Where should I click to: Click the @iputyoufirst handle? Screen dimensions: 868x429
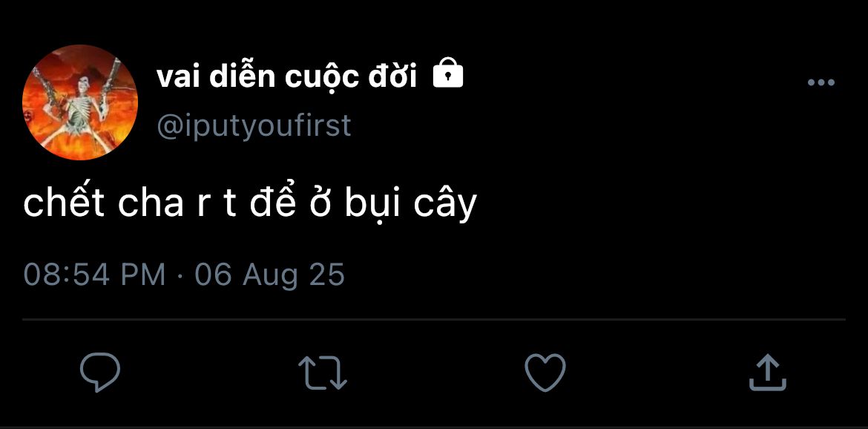pos(254,127)
